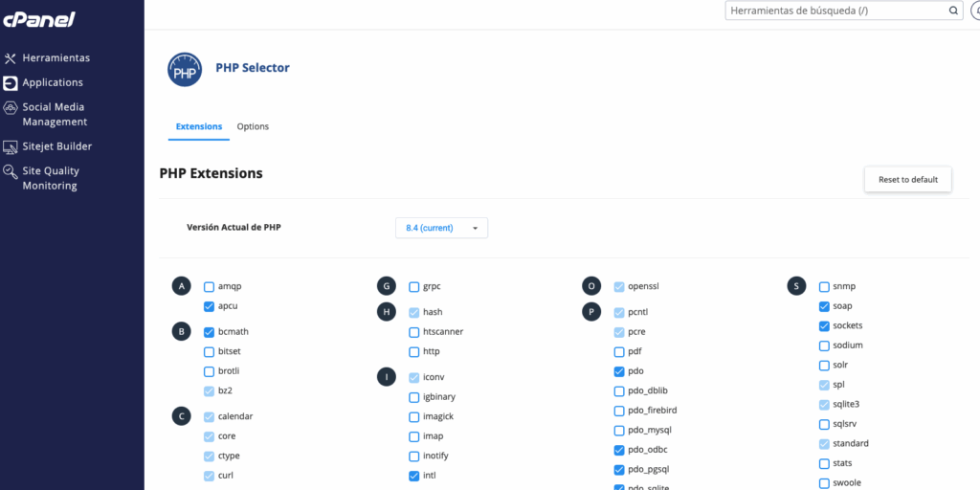Click letter B group badge
Screen dimensions: 980x490
tap(181, 332)
